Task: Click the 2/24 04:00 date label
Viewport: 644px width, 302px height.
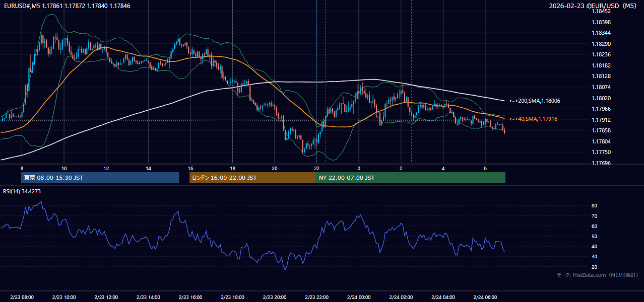Action: tap(443, 297)
